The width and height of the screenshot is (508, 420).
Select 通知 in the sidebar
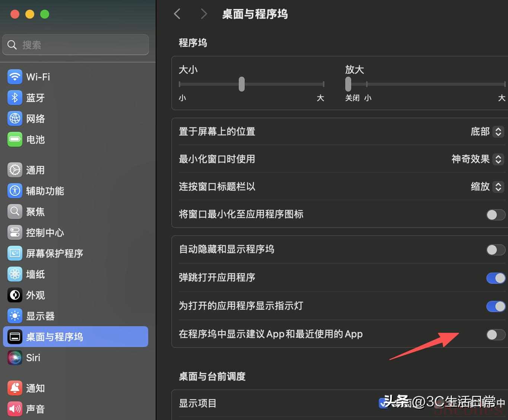tap(35, 388)
